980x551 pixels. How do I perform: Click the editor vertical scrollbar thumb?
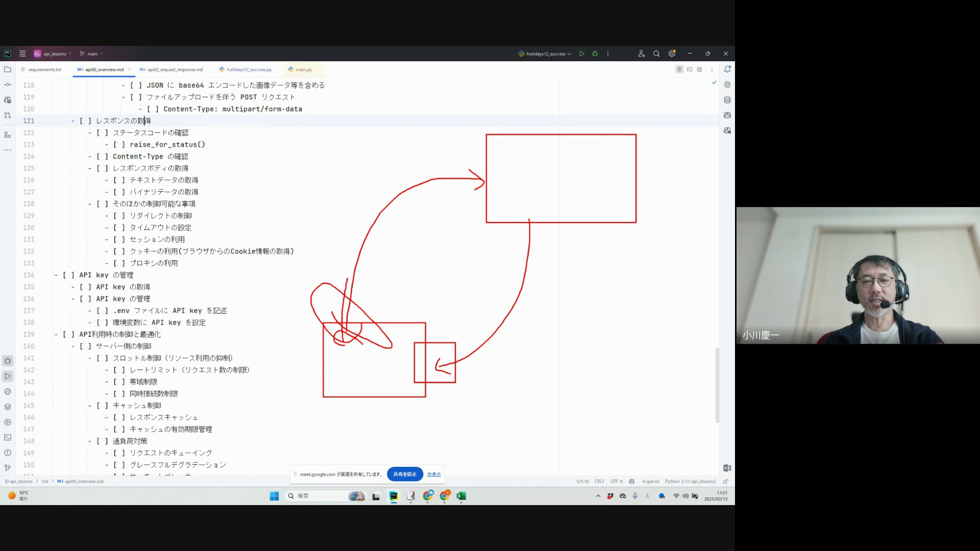click(717, 385)
